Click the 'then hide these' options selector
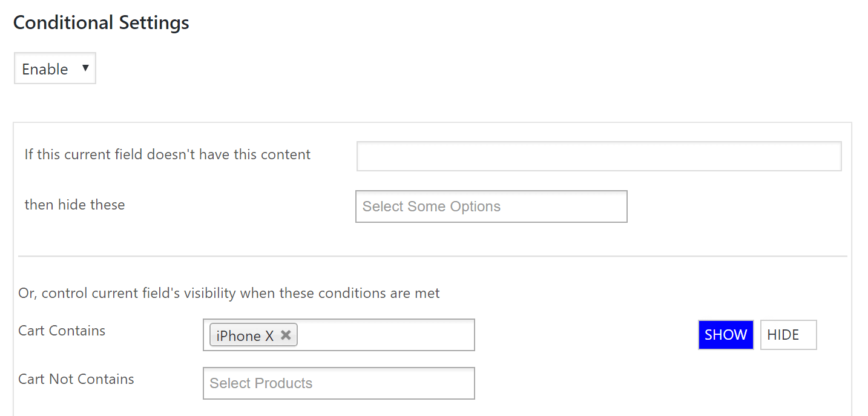868x416 pixels. click(490, 206)
